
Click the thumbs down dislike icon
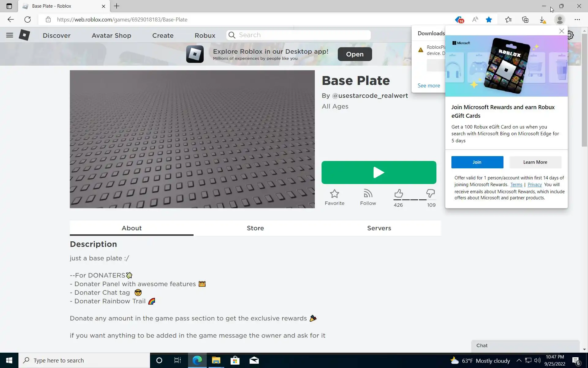point(430,194)
